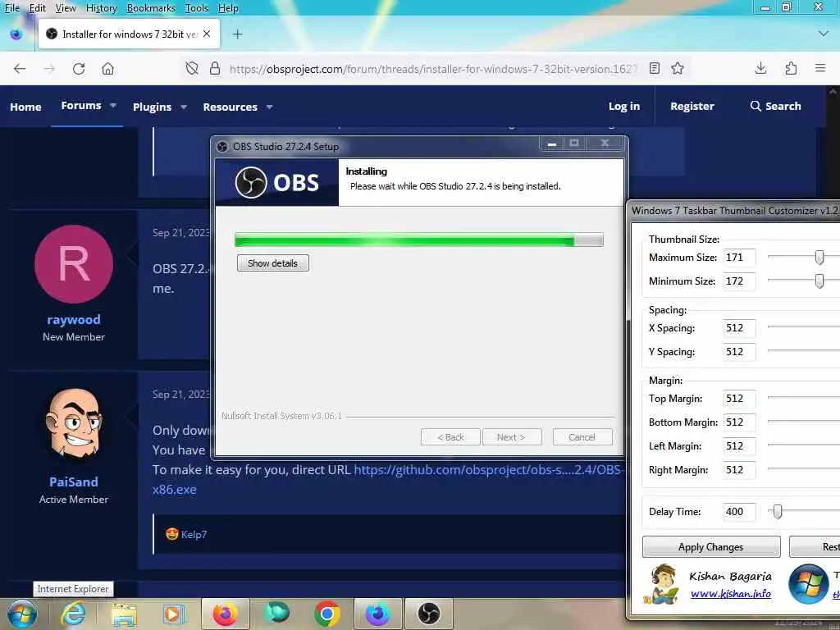Click the Kelp7 reaction name

[194, 535]
